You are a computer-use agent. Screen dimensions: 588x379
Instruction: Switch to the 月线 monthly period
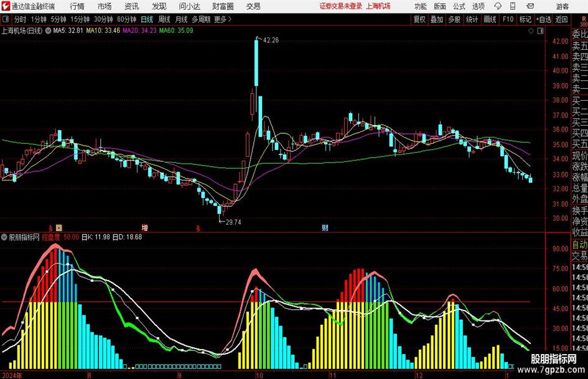[182, 19]
